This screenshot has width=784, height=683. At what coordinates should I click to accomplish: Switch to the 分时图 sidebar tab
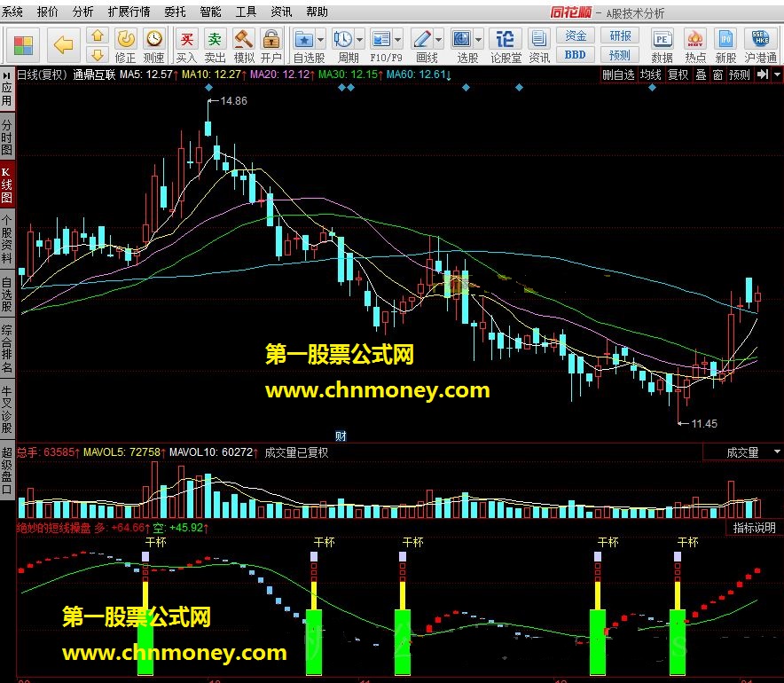[x=6, y=137]
